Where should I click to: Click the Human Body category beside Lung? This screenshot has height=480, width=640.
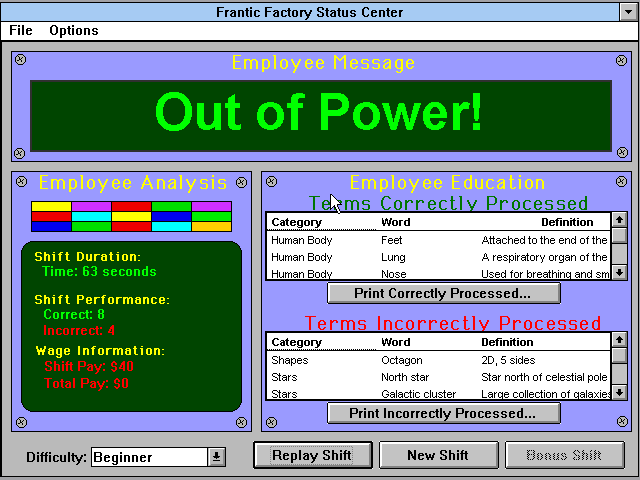click(x=302, y=257)
